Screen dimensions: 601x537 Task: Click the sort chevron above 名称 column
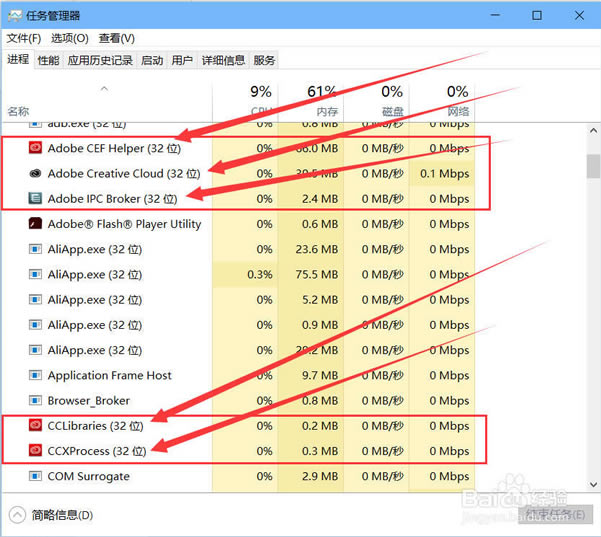(x=104, y=89)
